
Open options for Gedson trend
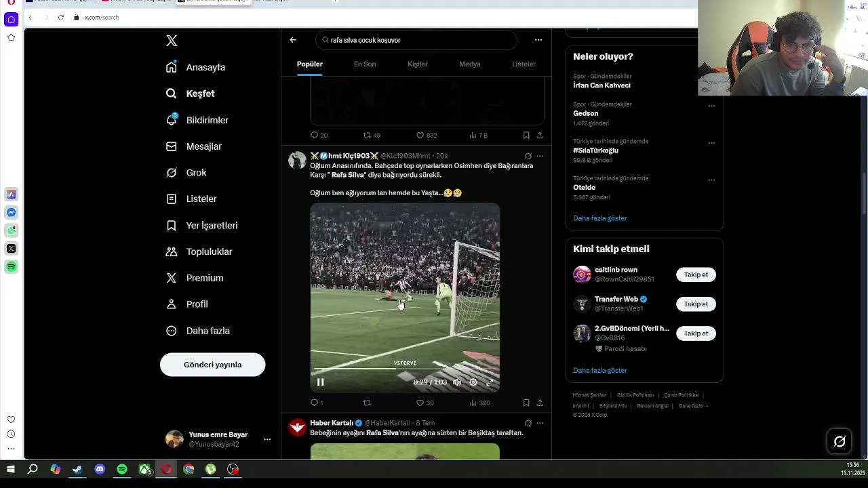(x=711, y=106)
